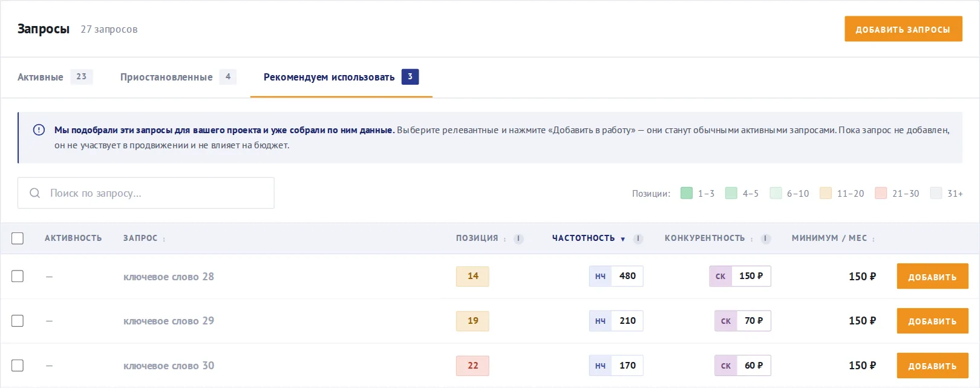
Task: Open the query ключевое слово 30
Action: [x=169, y=366]
